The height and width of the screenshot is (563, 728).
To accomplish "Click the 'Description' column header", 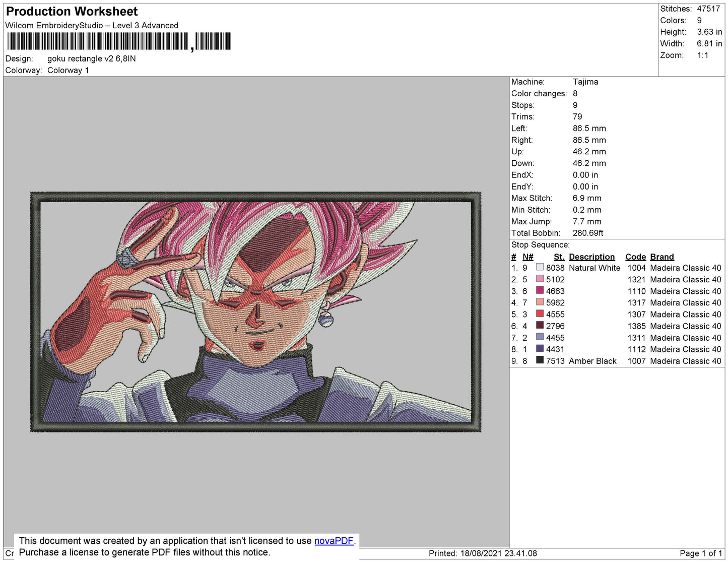I will (x=592, y=257).
